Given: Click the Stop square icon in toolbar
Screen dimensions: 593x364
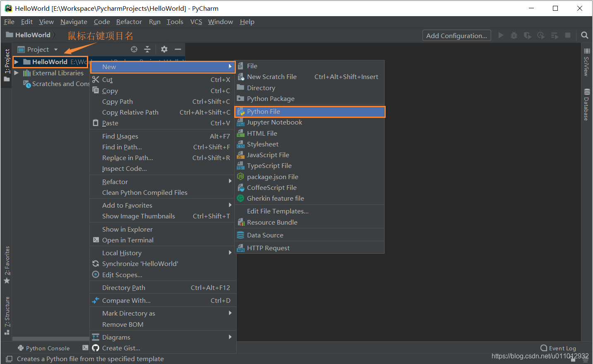Looking at the screenshot, I should pos(568,36).
